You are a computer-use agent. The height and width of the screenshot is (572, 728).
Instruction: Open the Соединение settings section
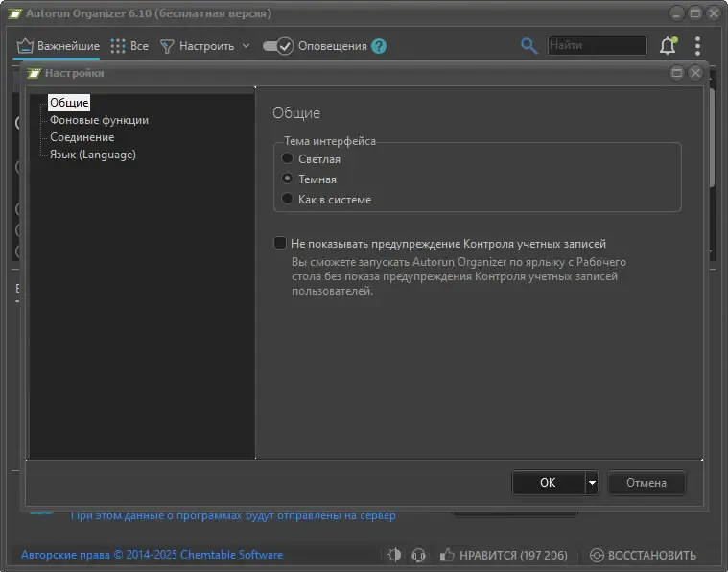click(x=82, y=137)
